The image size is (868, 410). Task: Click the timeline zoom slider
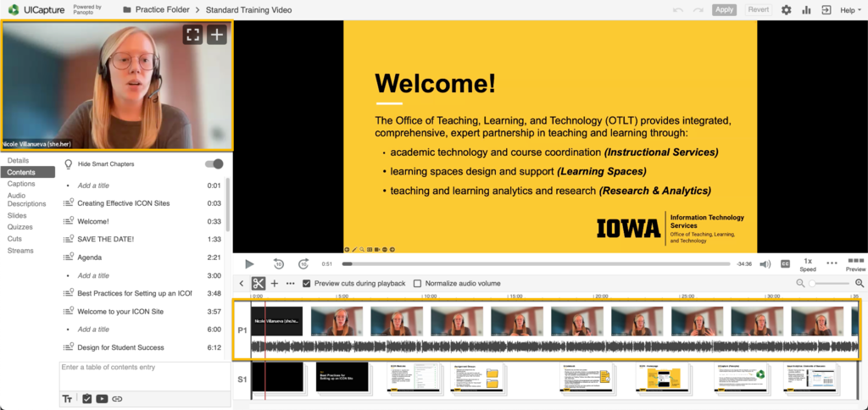coord(830,283)
